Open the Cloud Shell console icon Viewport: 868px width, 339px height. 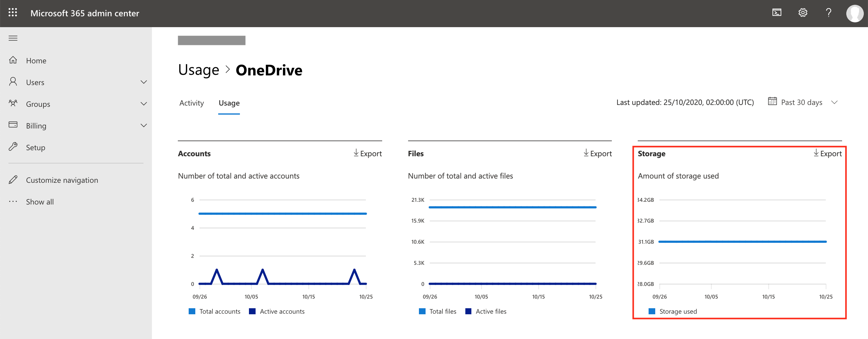[777, 13]
